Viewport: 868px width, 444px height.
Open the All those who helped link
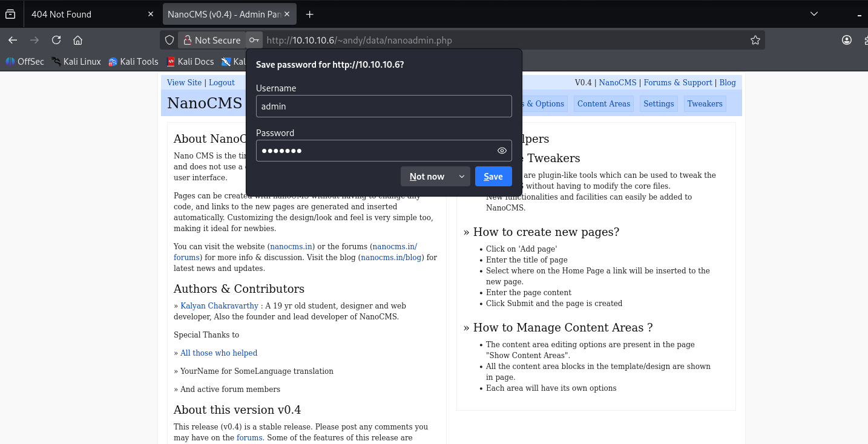[219, 353]
